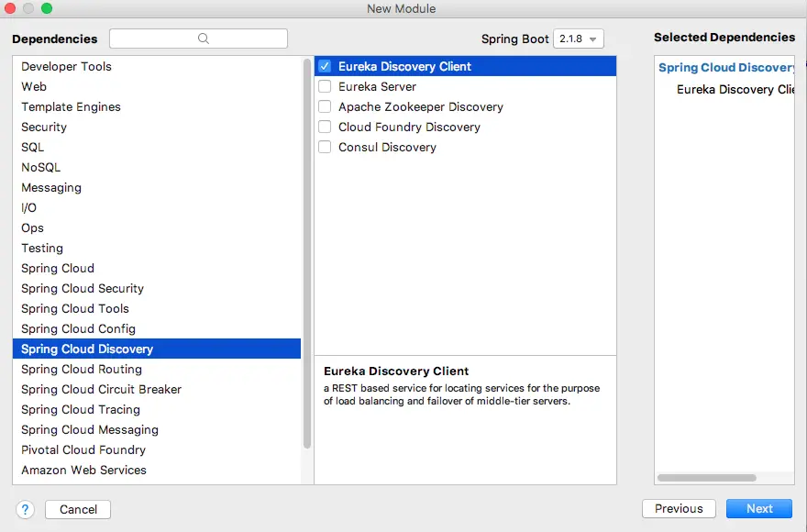Image resolution: width=807 pixels, height=532 pixels.
Task: Open Spring Cloud Security category
Action: [x=157, y=288]
